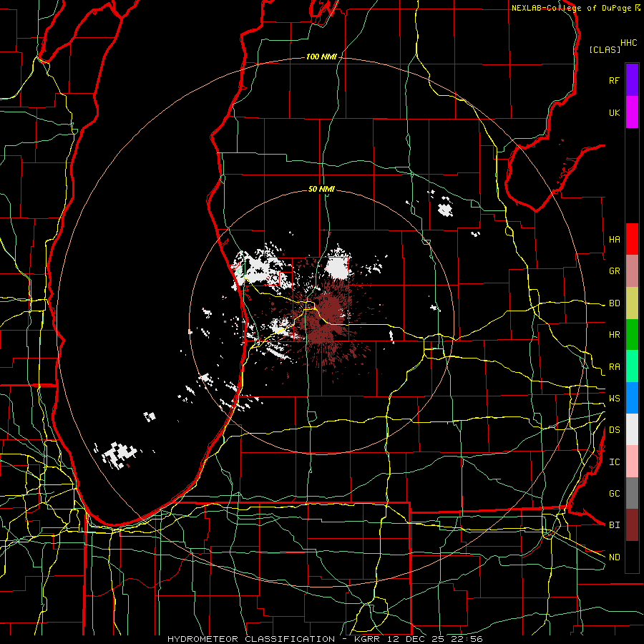
Task: Click the RF purple legend swatch
Action: click(x=632, y=80)
